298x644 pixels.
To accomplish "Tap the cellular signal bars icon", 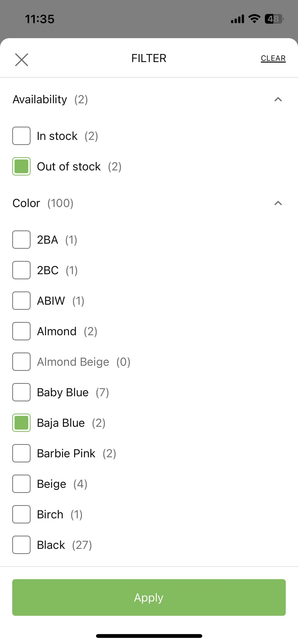I will (237, 19).
